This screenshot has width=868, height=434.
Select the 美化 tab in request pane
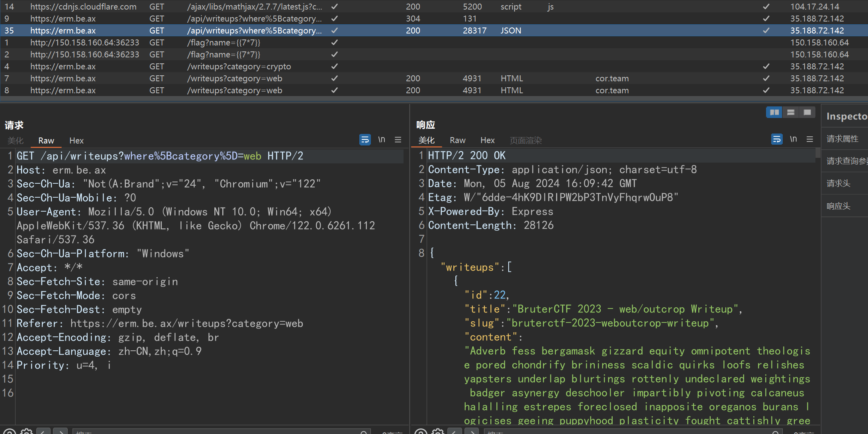click(16, 141)
